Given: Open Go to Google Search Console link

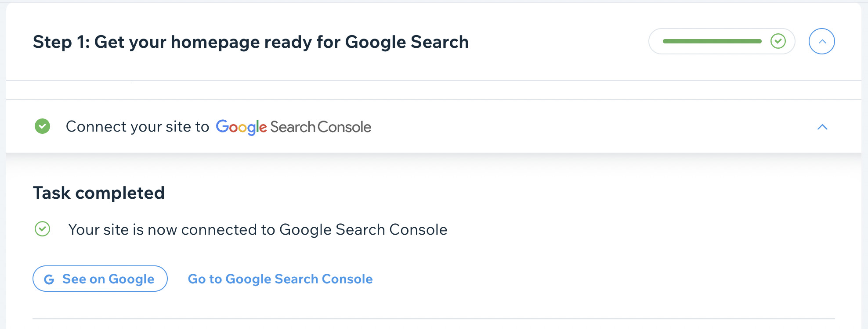Looking at the screenshot, I should coord(280,279).
